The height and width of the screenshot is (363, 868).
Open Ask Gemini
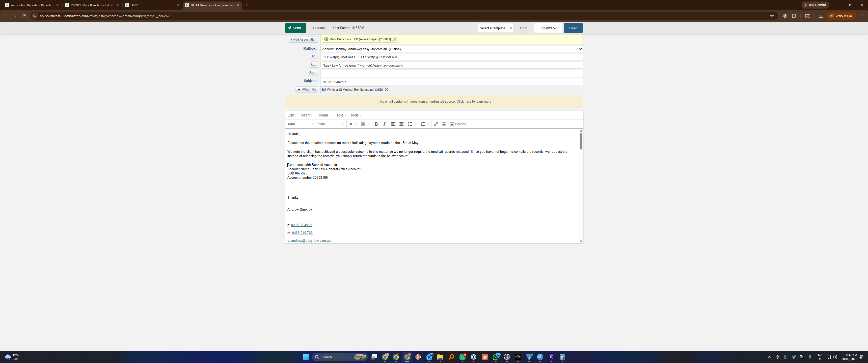pyautogui.click(x=815, y=5)
